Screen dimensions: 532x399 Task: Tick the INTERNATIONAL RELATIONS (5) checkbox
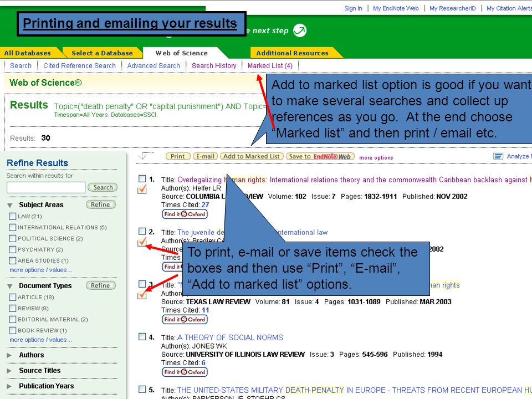click(13, 227)
